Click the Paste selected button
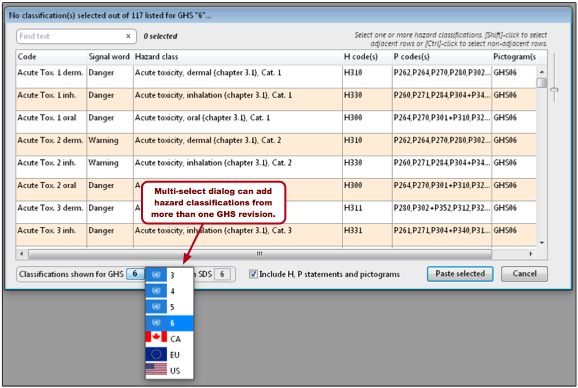Viewport: 578px width, 388px height. 460,274
